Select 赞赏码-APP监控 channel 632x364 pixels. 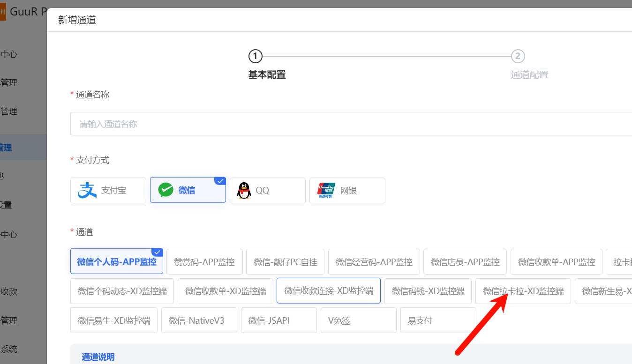pyautogui.click(x=204, y=262)
